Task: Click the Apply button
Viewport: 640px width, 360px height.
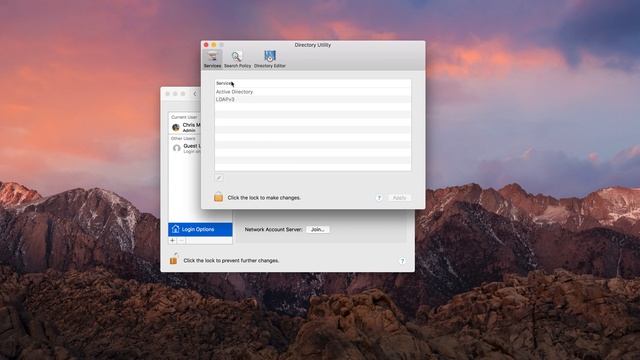Action: click(399, 198)
